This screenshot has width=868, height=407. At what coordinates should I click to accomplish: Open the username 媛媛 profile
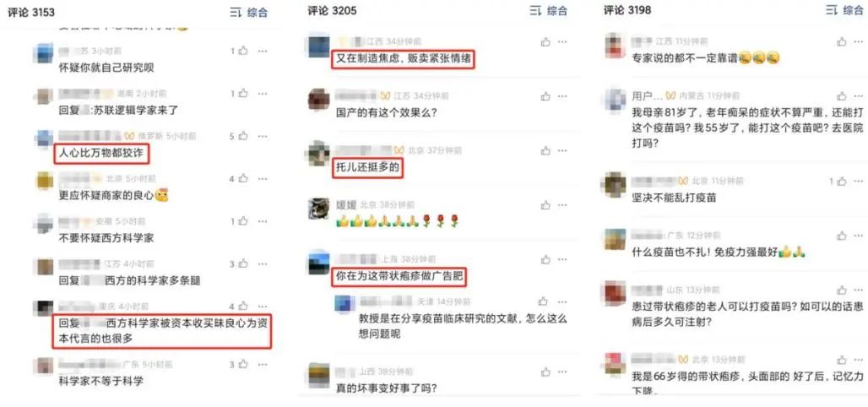point(346,205)
